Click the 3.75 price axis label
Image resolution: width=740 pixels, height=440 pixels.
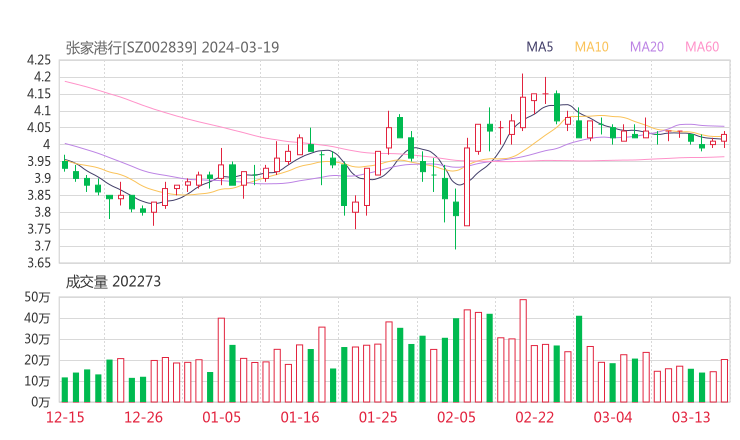[x=39, y=229]
